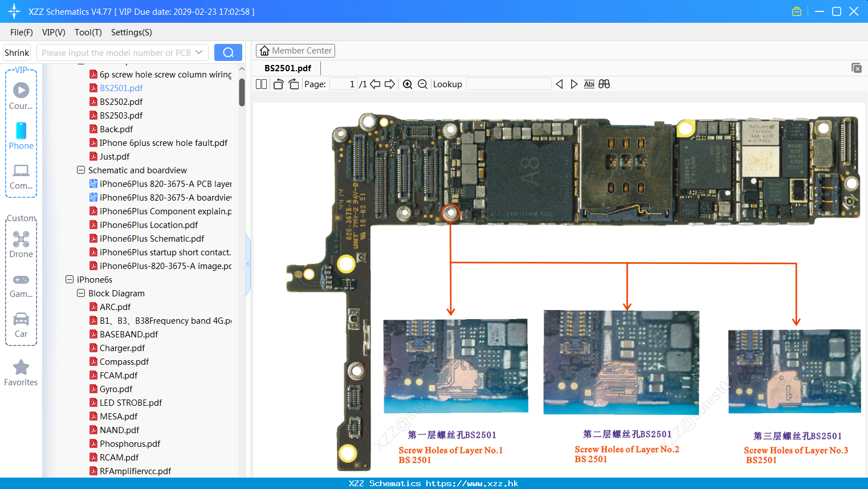Screen dimensions: 868x489
Task: Click the blue search button
Action: pyautogui.click(x=228, y=52)
